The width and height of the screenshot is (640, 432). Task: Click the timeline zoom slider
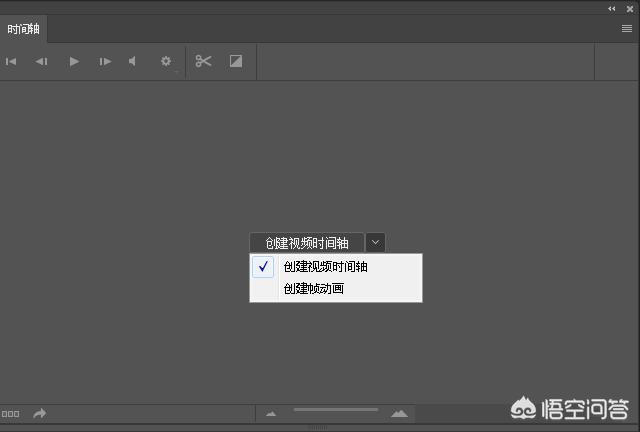click(335, 410)
